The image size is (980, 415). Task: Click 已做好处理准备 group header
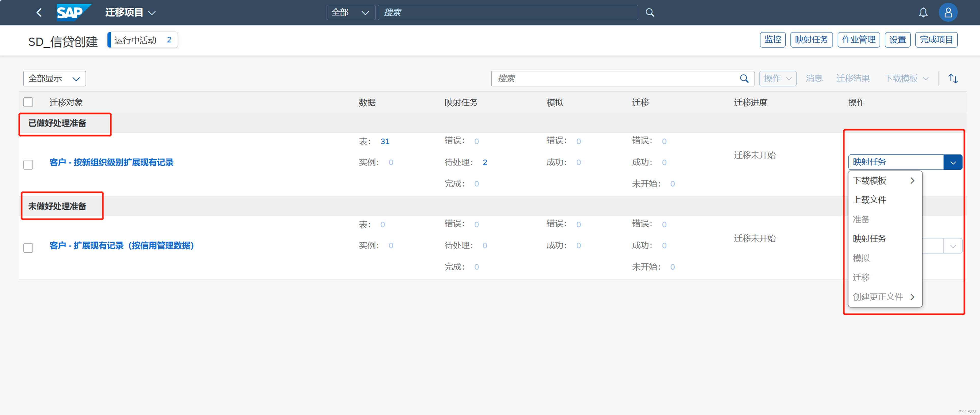click(57, 123)
